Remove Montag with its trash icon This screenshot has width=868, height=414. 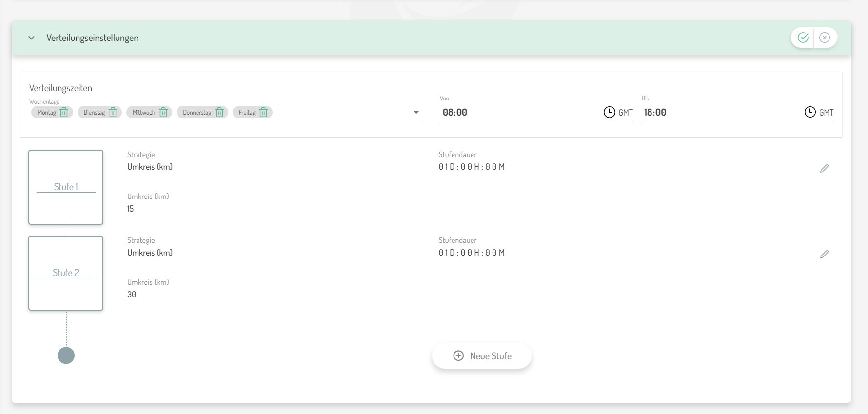(x=64, y=113)
